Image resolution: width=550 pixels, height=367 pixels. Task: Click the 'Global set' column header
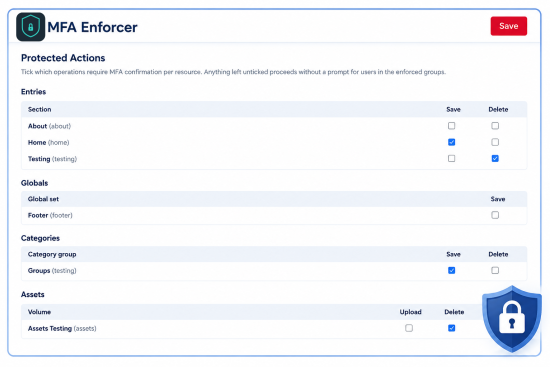(43, 199)
